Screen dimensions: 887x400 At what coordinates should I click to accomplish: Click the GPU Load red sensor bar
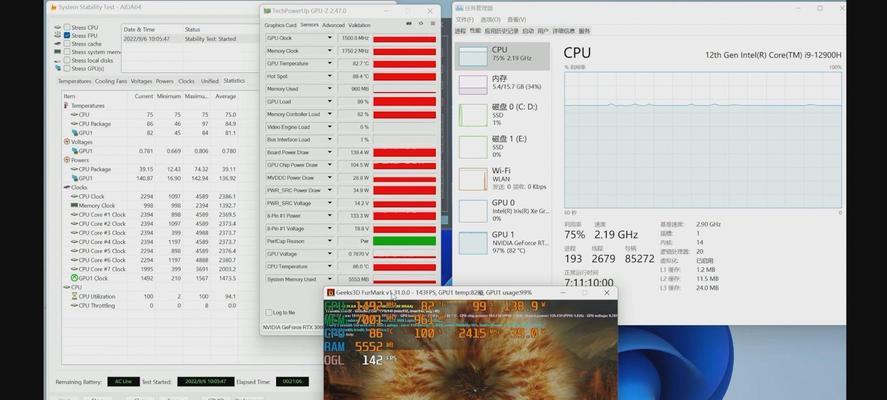pyautogui.click(x=404, y=102)
